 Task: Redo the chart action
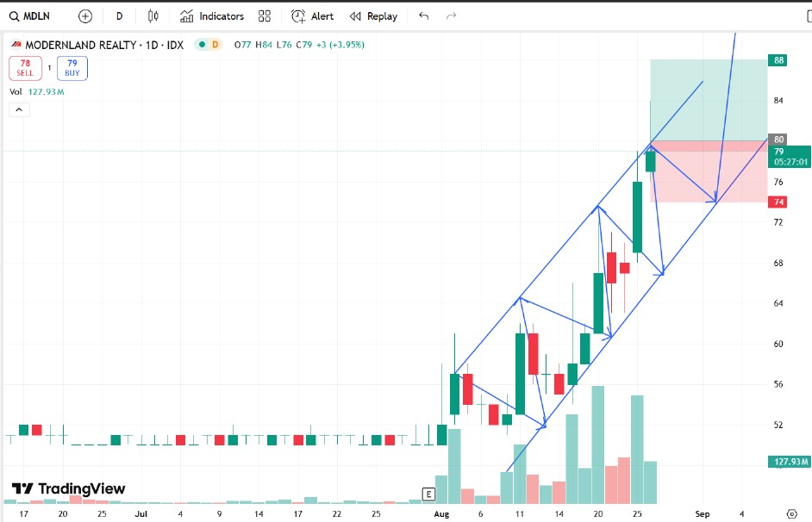point(451,16)
